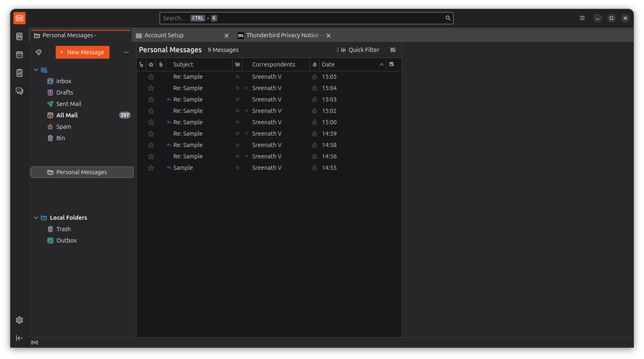Click the New Message button
This screenshot has height=359, width=644.
(x=82, y=52)
